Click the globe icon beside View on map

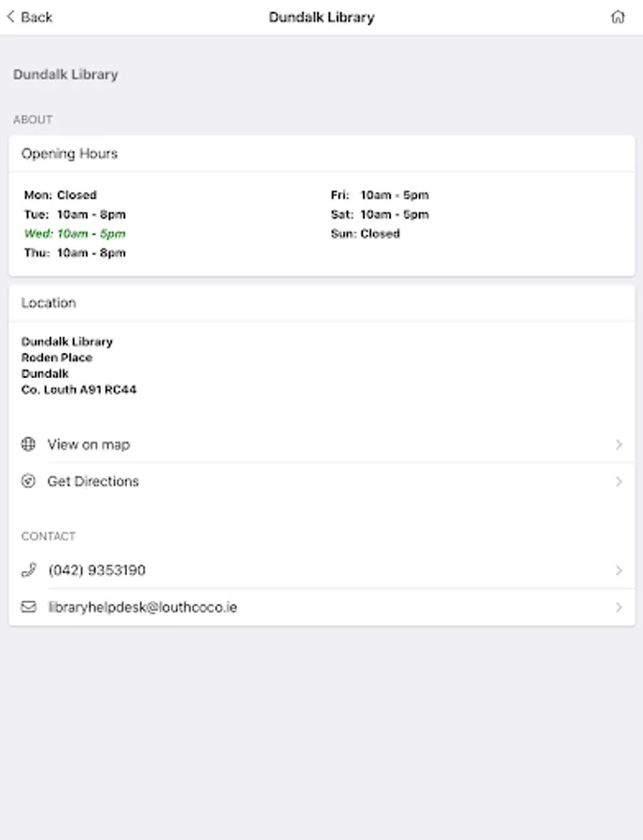28,444
